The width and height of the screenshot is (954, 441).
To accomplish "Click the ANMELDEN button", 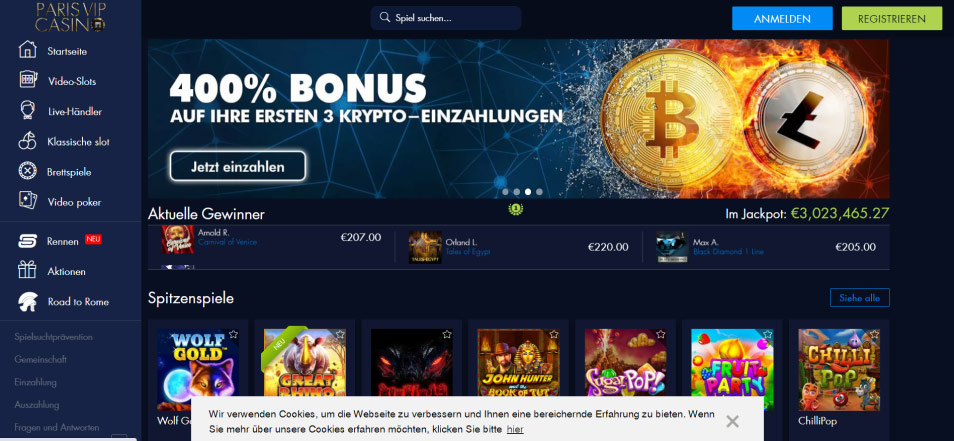I will pyautogui.click(x=782, y=18).
